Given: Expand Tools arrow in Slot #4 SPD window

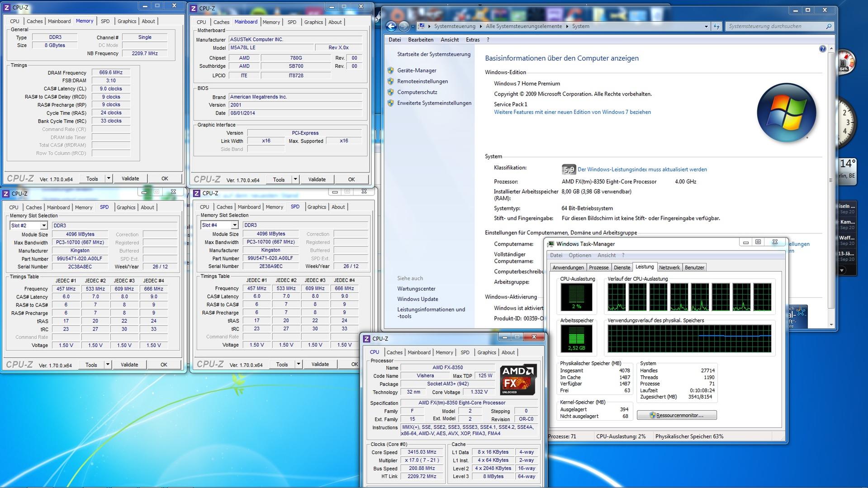Looking at the screenshot, I should click(x=299, y=364).
